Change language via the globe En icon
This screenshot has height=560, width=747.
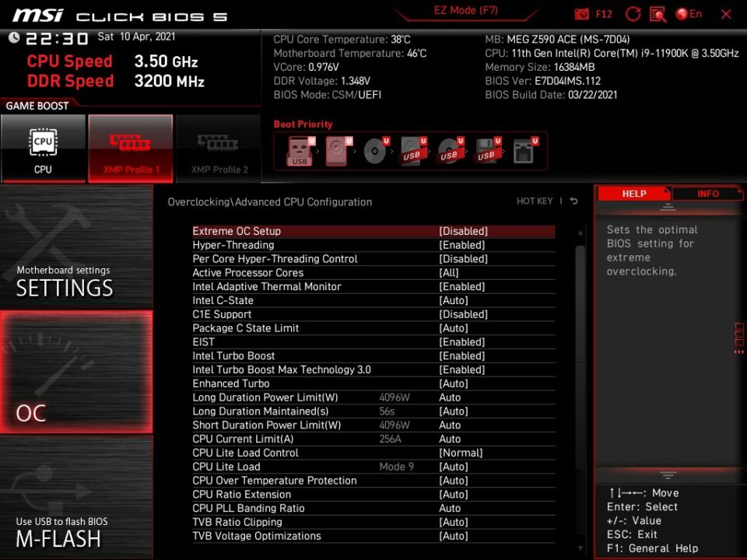click(689, 14)
